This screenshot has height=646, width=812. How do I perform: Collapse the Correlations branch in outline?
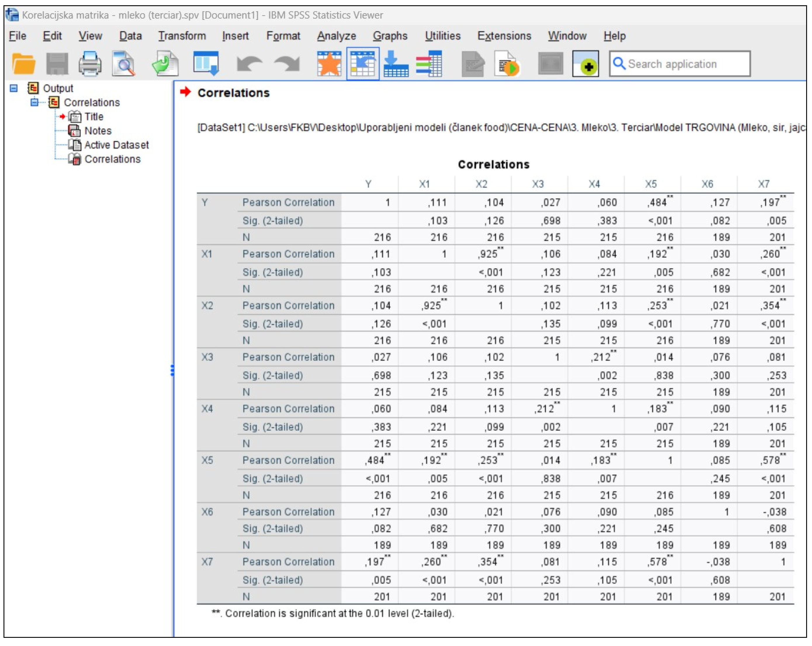tap(34, 102)
